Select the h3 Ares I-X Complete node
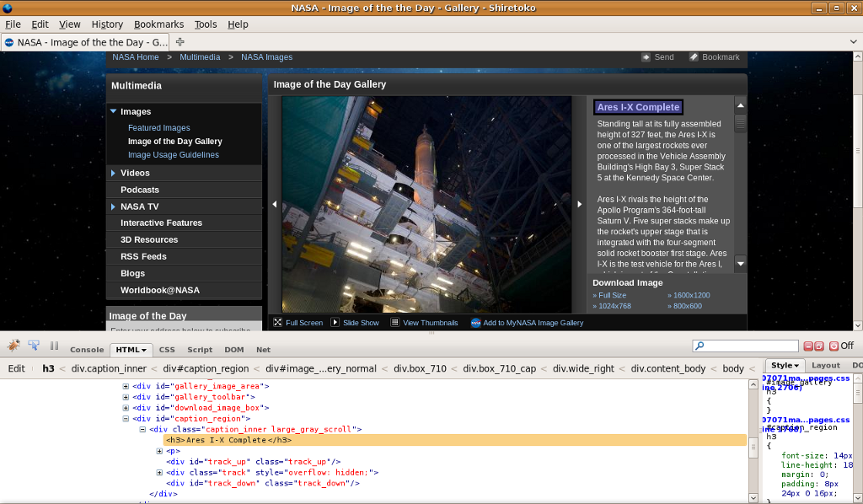Screen dimensions: 863x504 pyautogui.click(x=454, y=440)
